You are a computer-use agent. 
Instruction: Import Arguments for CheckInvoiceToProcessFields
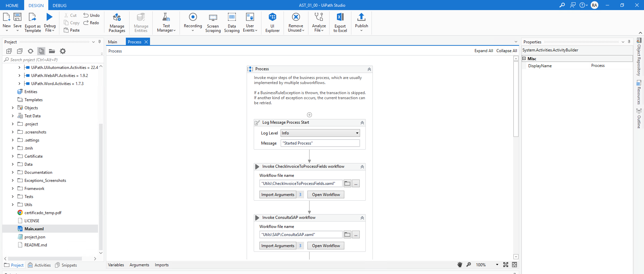pyautogui.click(x=278, y=195)
